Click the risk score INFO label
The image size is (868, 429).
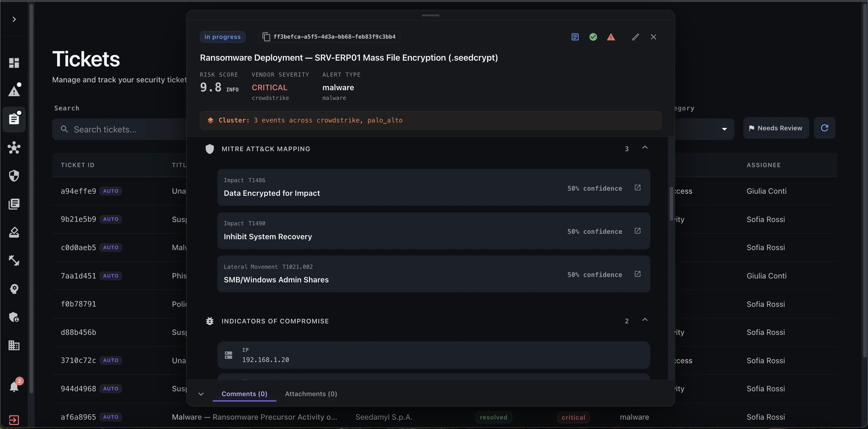[x=232, y=89]
